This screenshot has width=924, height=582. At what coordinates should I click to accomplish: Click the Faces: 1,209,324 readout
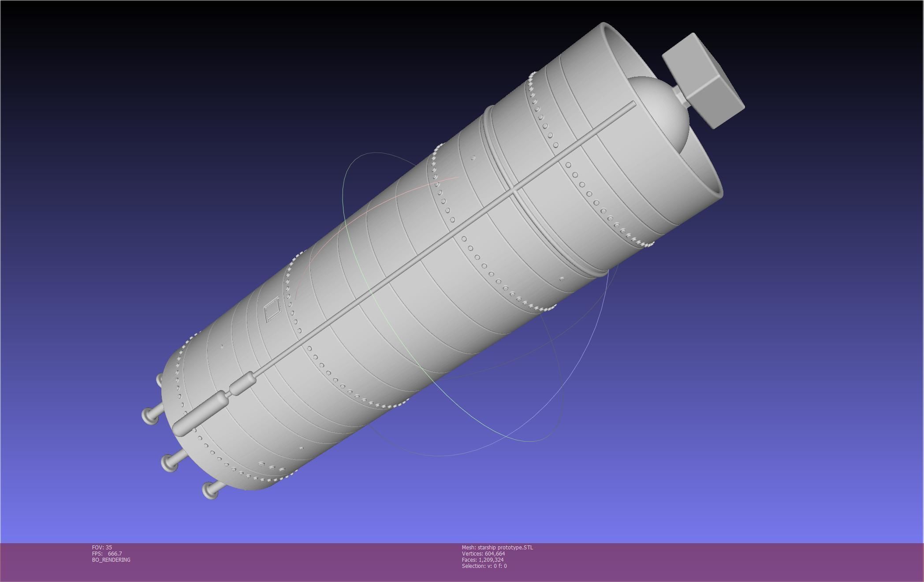coord(482,560)
